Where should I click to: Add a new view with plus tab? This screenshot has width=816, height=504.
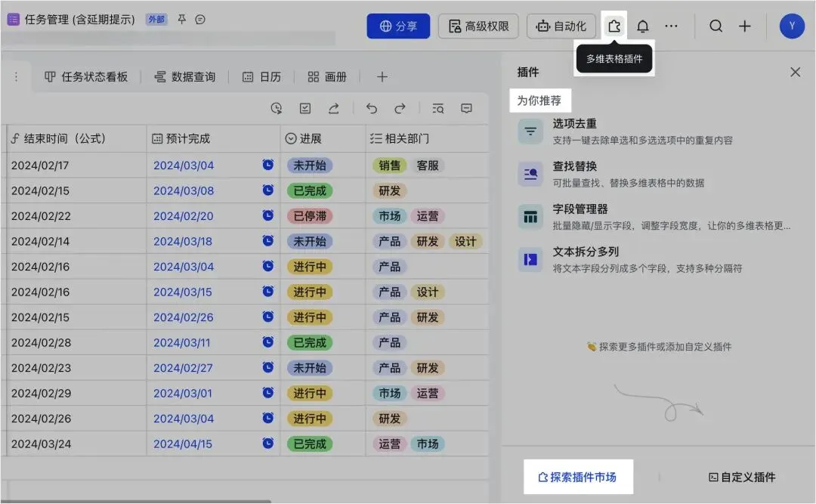click(x=382, y=77)
